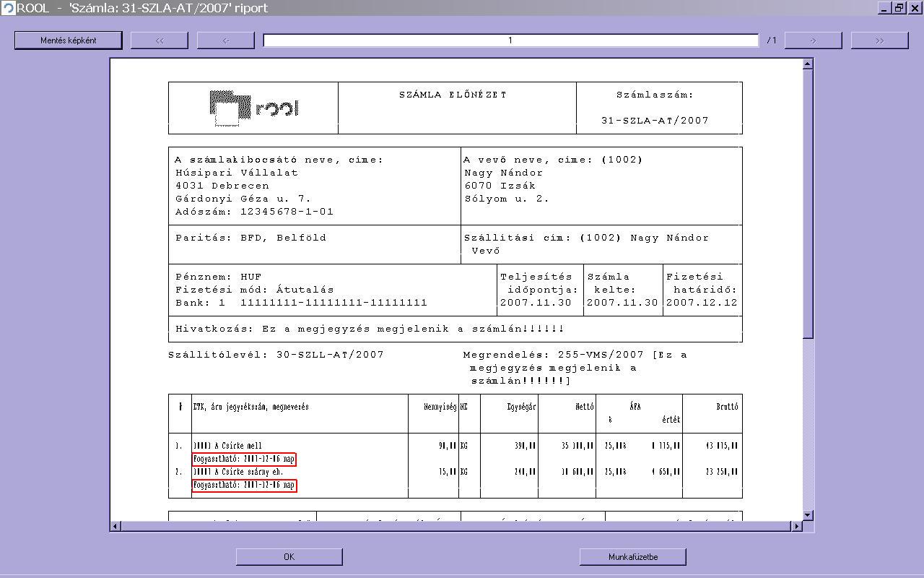The height and width of the screenshot is (578, 924).
Task: Go to the first page with << button
Action: pyautogui.click(x=160, y=40)
